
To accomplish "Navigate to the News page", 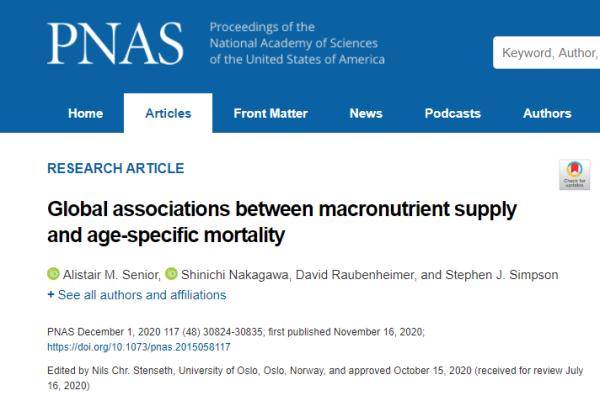I will click(366, 113).
